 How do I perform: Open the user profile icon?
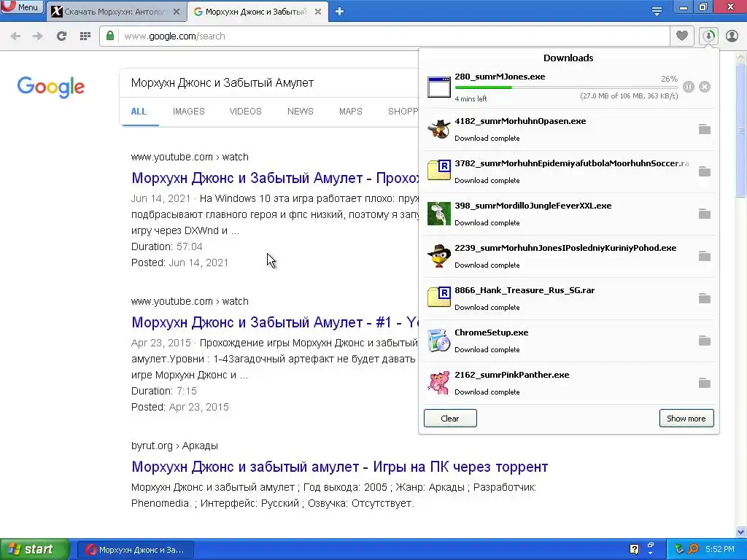tap(732, 36)
